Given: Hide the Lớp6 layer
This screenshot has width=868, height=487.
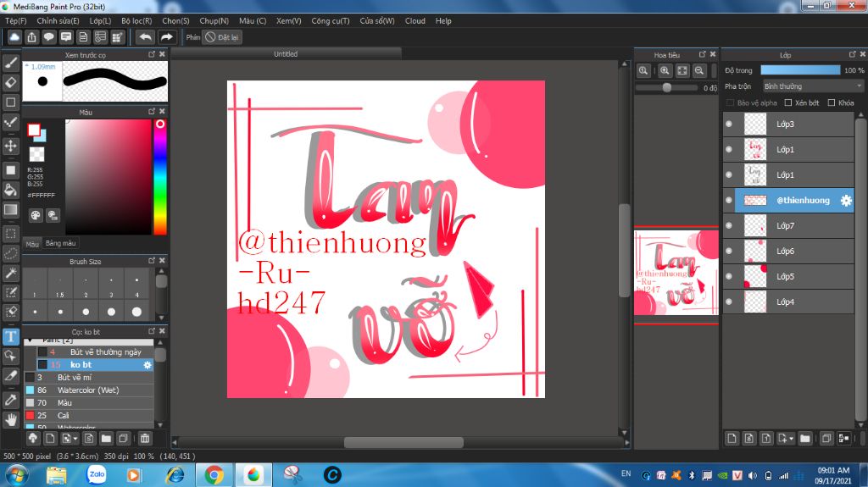Looking at the screenshot, I should pyautogui.click(x=728, y=252).
